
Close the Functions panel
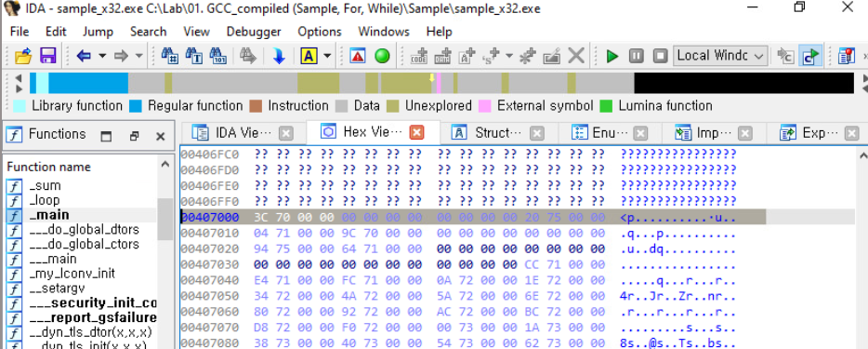tap(160, 136)
